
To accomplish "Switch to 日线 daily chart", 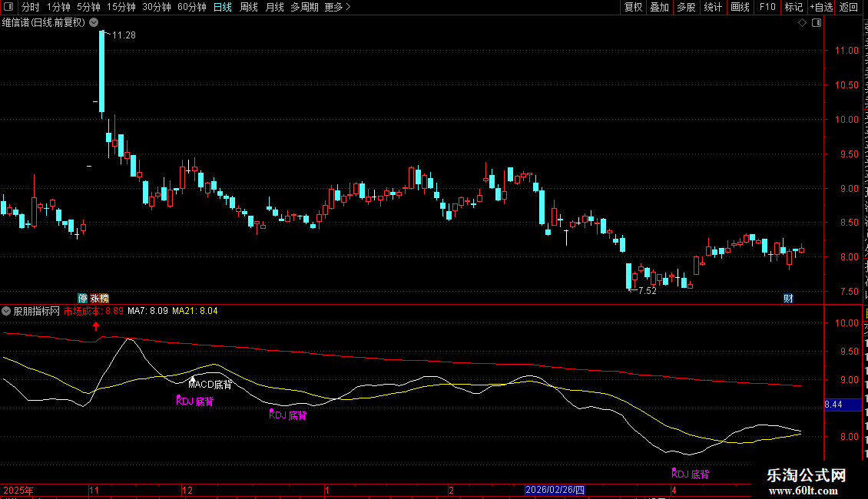I will [x=223, y=7].
